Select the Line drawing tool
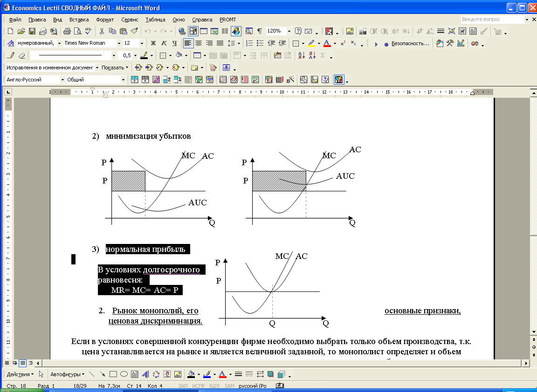This screenshot has height=392, width=537. tap(92, 374)
